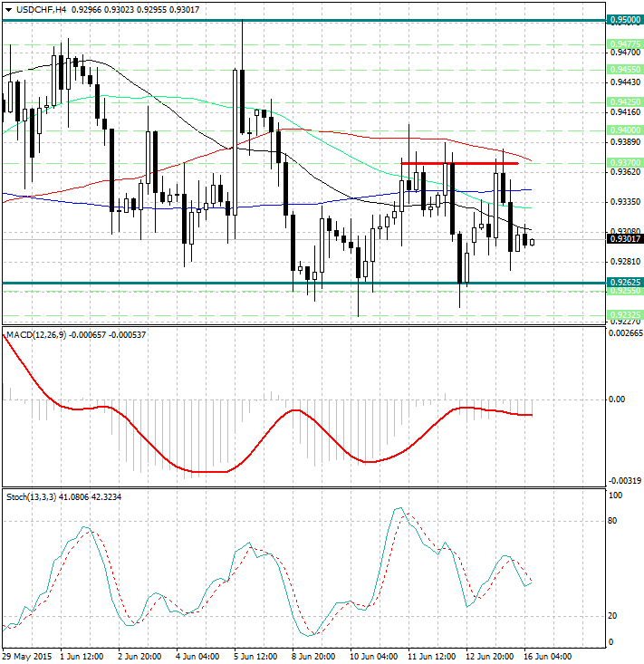
Task: Click the 0.92810 price axis value
Action: pos(625,262)
